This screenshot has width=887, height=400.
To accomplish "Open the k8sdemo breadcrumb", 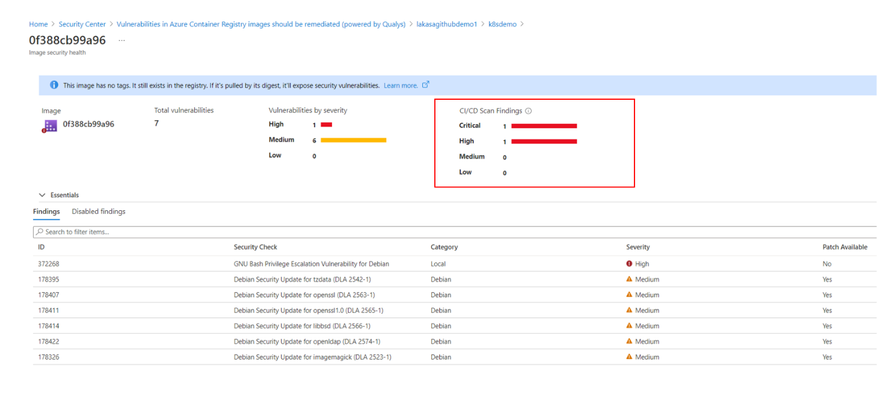I will click(x=502, y=24).
